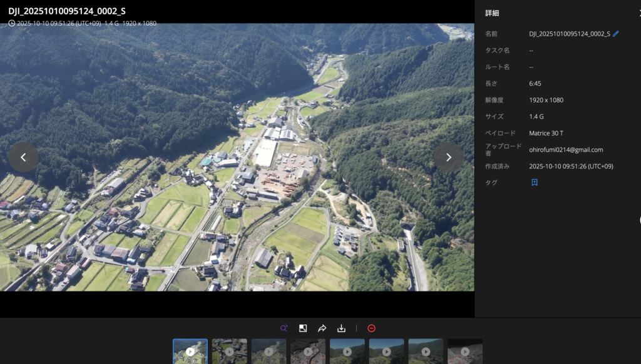Open the third thumbnail in the filmstrip
The width and height of the screenshot is (641, 364).
point(269,351)
